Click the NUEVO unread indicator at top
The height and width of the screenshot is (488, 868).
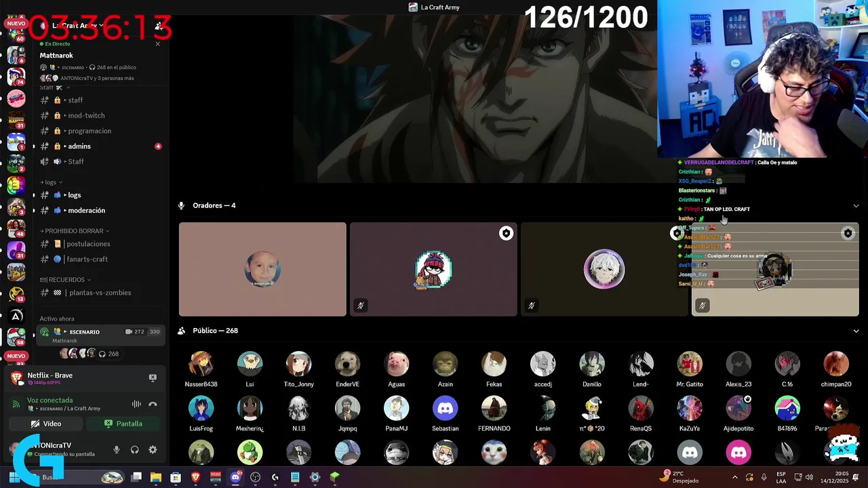click(x=16, y=24)
